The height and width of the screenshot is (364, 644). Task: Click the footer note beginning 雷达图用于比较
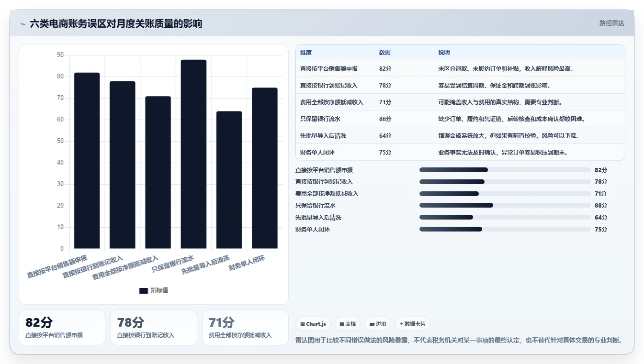click(459, 341)
